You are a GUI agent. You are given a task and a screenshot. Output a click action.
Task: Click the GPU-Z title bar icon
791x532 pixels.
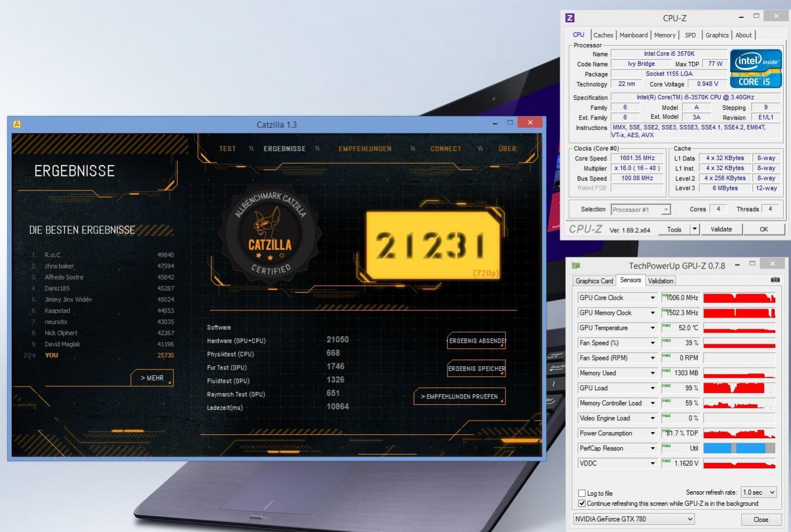pyautogui.click(x=575, y=265)
